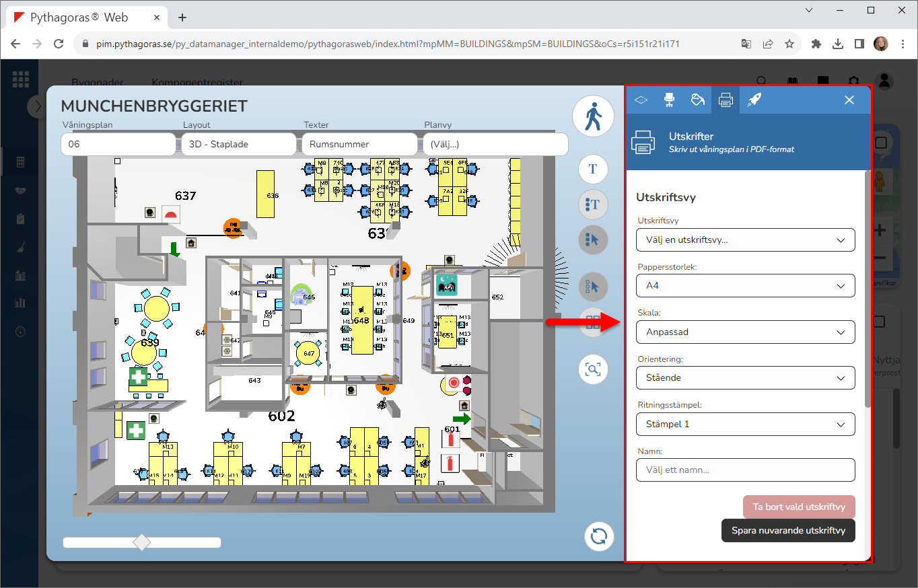
Task: Click the slider handle below floor plan
Action: point(142,542)
